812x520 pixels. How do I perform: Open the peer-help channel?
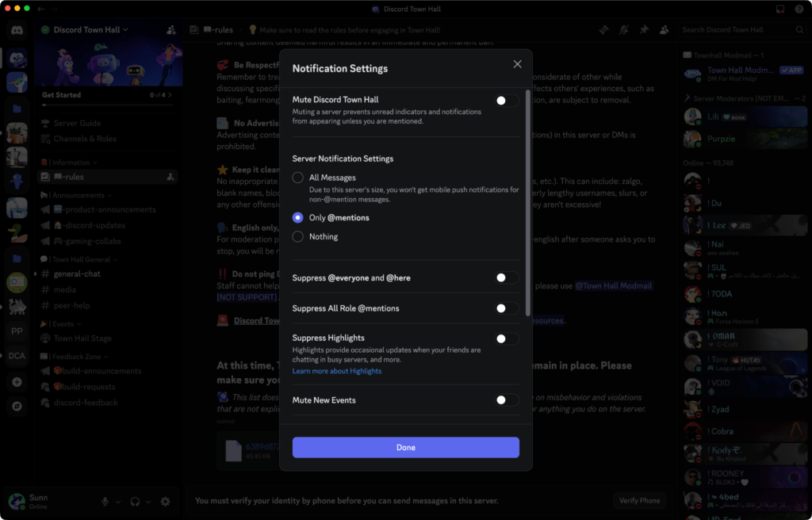tap(108, 305)
